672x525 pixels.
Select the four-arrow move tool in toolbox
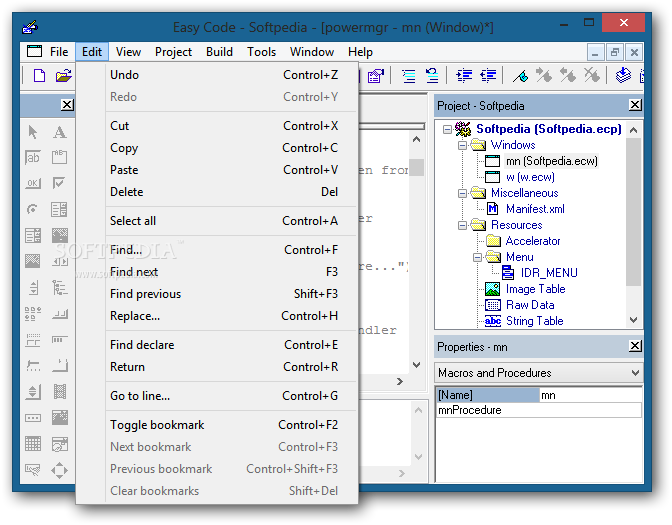(60, 470)
